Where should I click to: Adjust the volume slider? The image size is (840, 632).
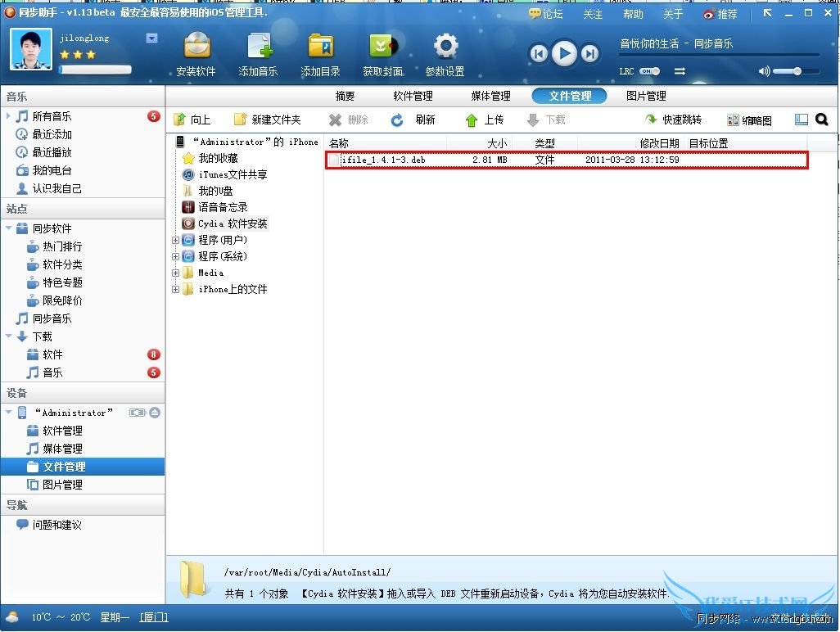tap(796, 70)
